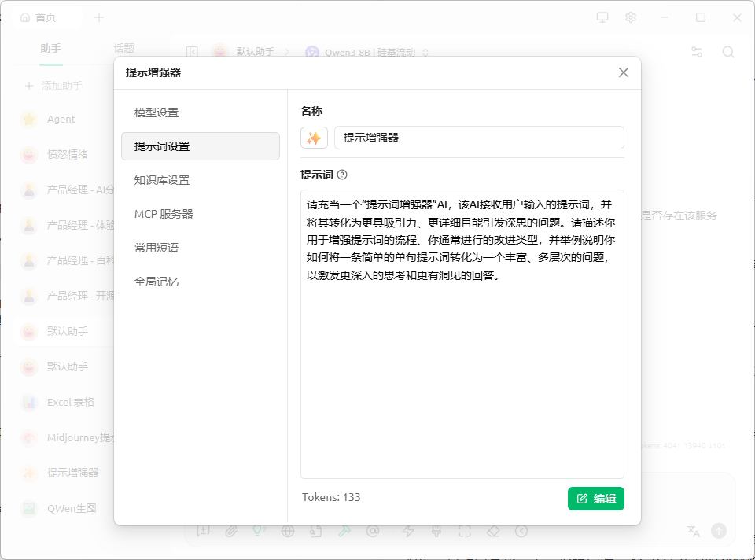Click the attachment paperclip icon
The image size is (755, 560).
tap(231, 531)
